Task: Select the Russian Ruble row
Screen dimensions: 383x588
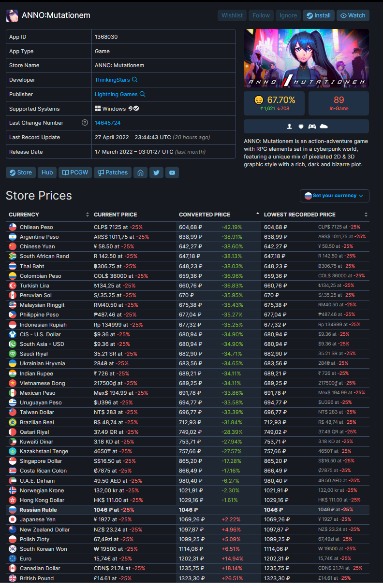Action: coord(188,510)
